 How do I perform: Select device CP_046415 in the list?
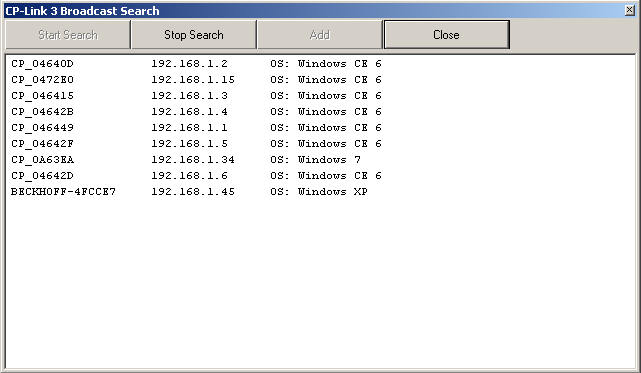pos(43,96)
